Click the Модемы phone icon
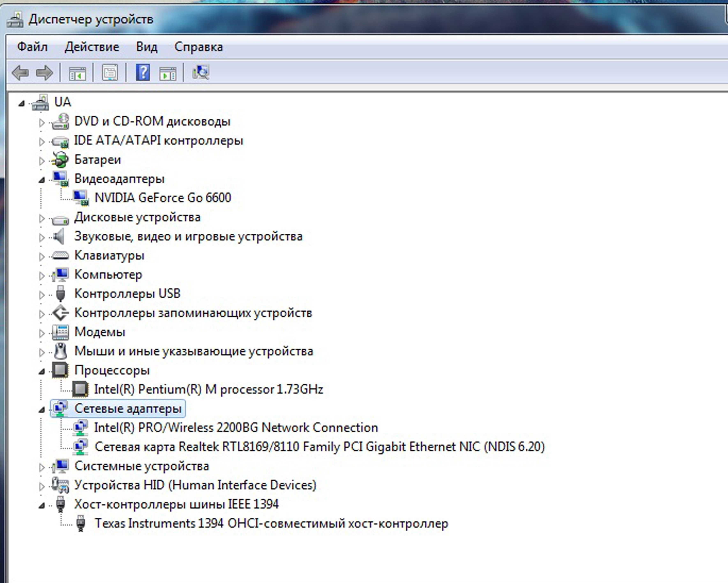 click(61, 332)
